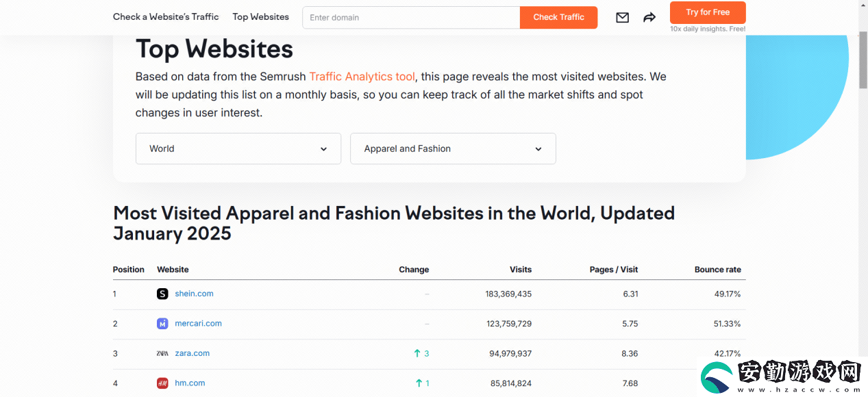Click visits value 94,979,937
Screen dimensions: 868x397
[510, 354]
